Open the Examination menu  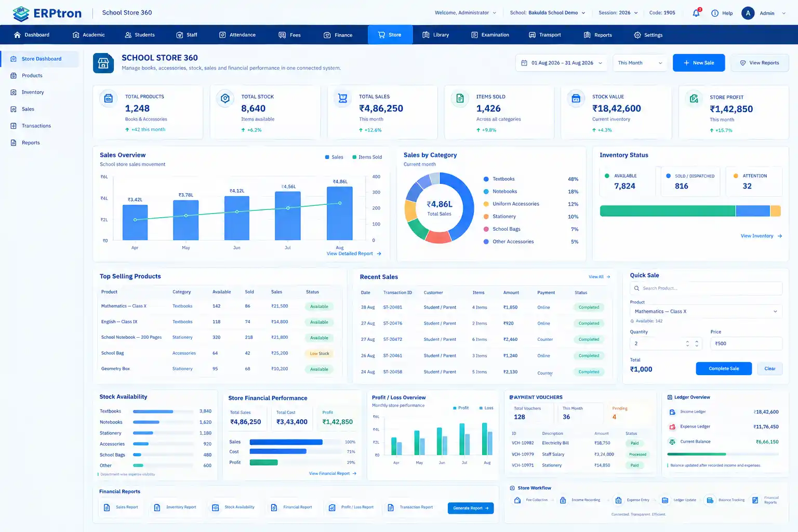490,35
